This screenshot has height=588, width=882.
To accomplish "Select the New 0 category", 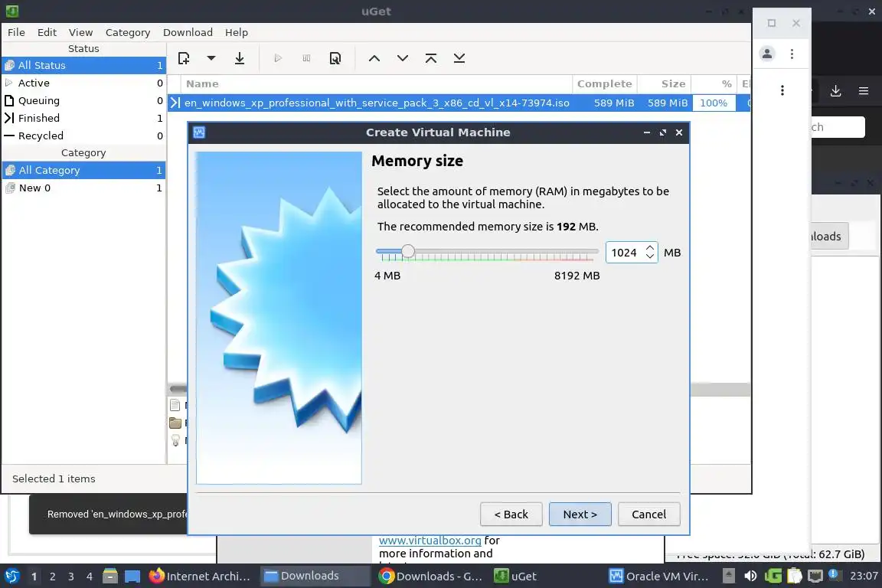I will pyautogui.click(x=83, y=188).
